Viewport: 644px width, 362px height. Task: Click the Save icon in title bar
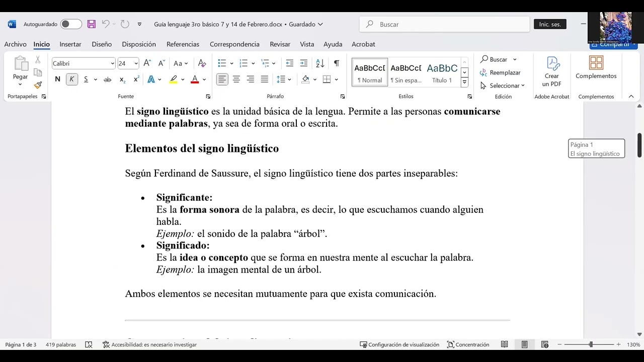(x=92, y=24)
